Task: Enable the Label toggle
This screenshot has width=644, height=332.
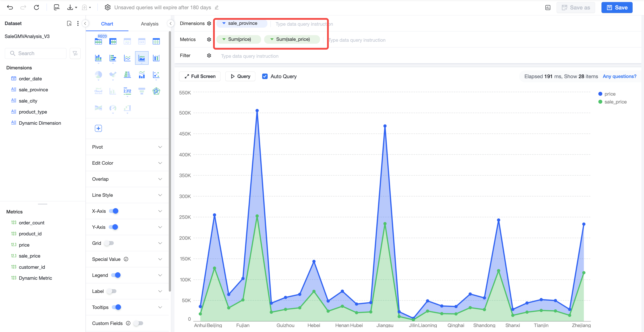Action: (x=112, y=291)
